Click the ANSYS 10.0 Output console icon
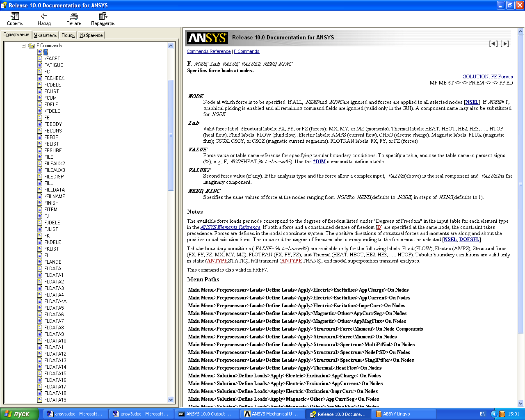The width and height of the screenshot is (525, 420). point(182,414)
